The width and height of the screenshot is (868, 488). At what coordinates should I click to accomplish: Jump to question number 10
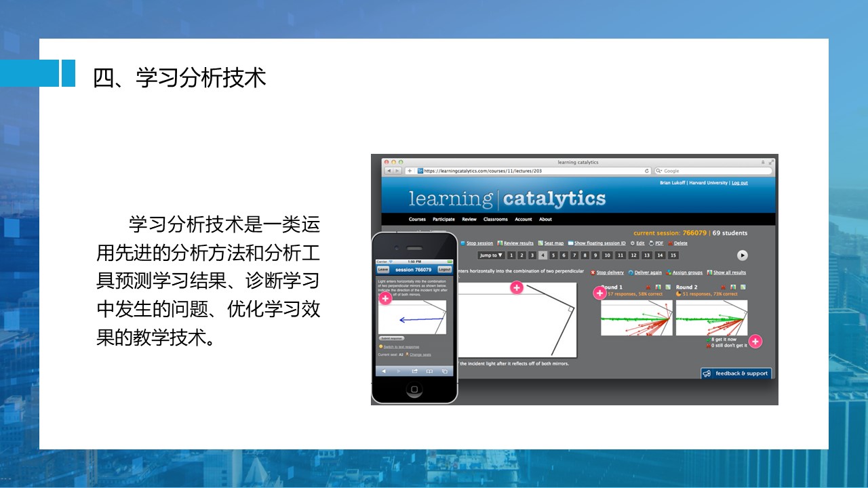point(607,256)
